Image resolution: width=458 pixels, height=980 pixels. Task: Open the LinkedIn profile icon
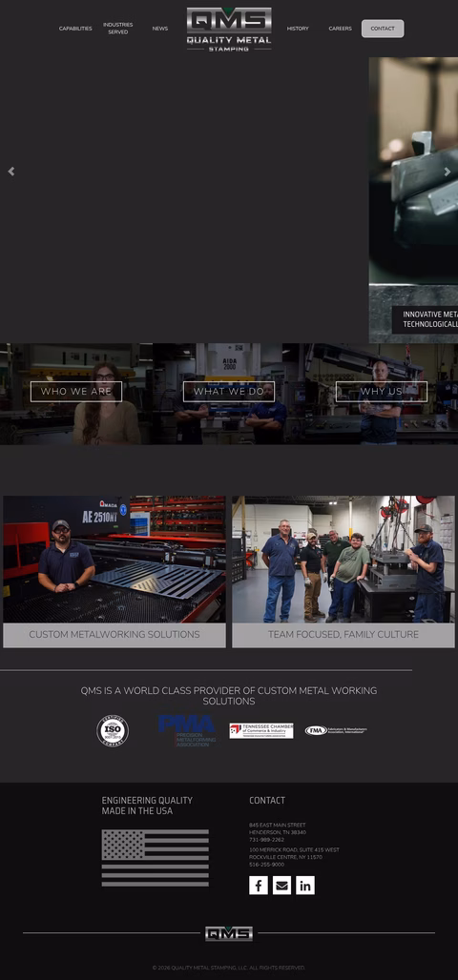coord(305,885)
